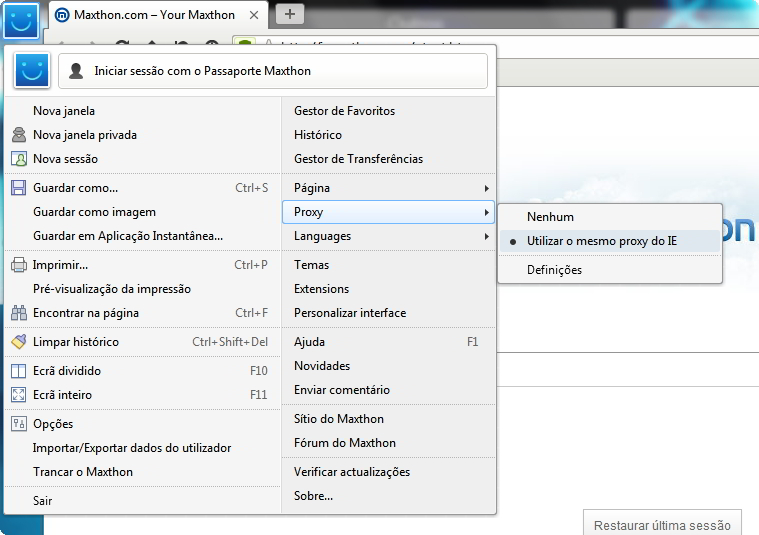Screen dimensions: 759x535
Task: Choose Trancar o Maxthon
Action: pyautogui.click(x=143, y=472)
